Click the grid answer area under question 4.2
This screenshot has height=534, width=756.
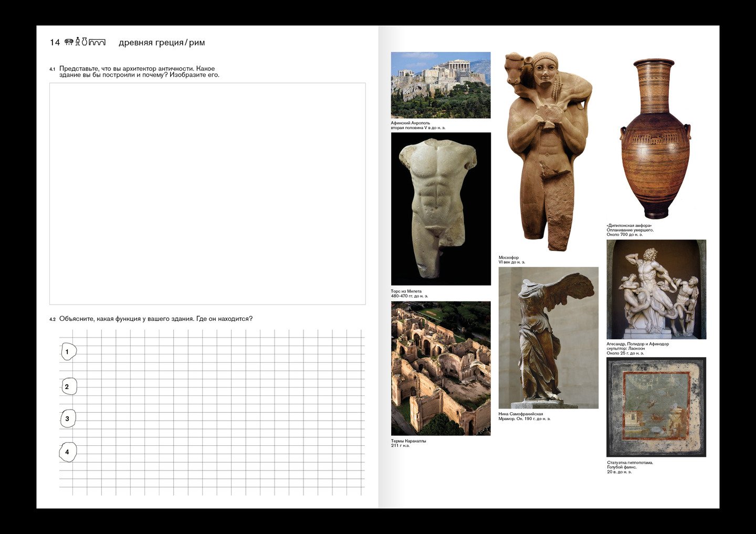pos(220,412)
